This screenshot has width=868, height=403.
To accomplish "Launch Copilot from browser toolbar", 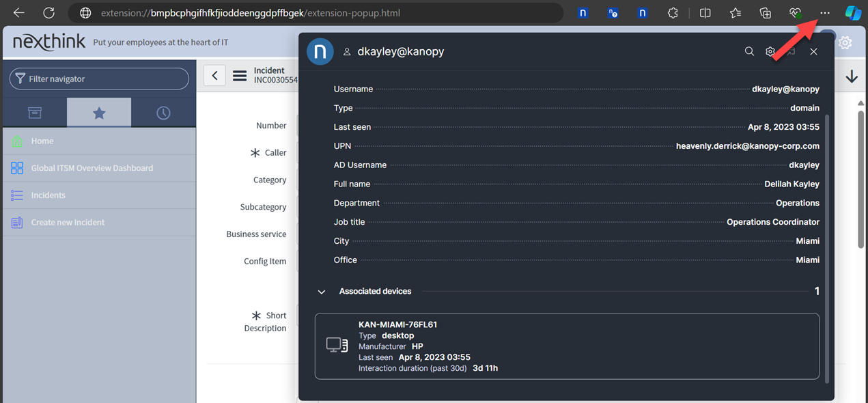I will (853, 13).
